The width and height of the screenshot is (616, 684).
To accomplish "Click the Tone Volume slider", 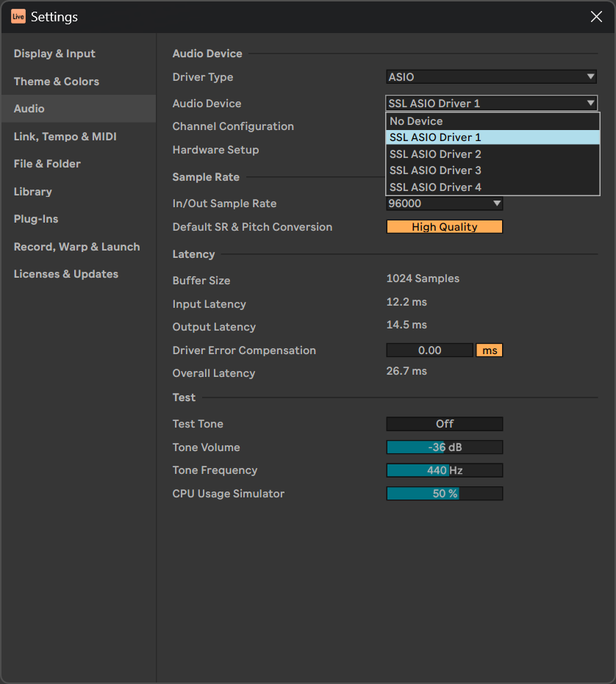I will click(445, 447).
